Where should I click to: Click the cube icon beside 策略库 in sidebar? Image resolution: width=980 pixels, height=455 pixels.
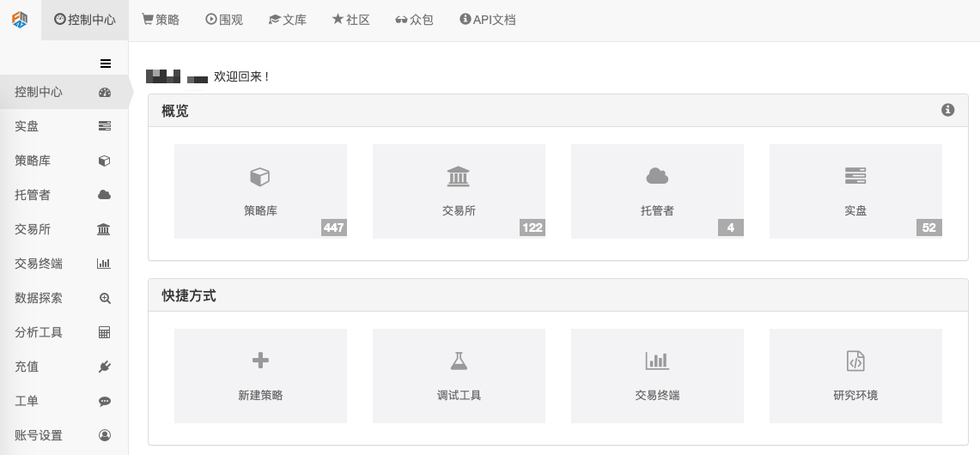[x=105, y=161]
